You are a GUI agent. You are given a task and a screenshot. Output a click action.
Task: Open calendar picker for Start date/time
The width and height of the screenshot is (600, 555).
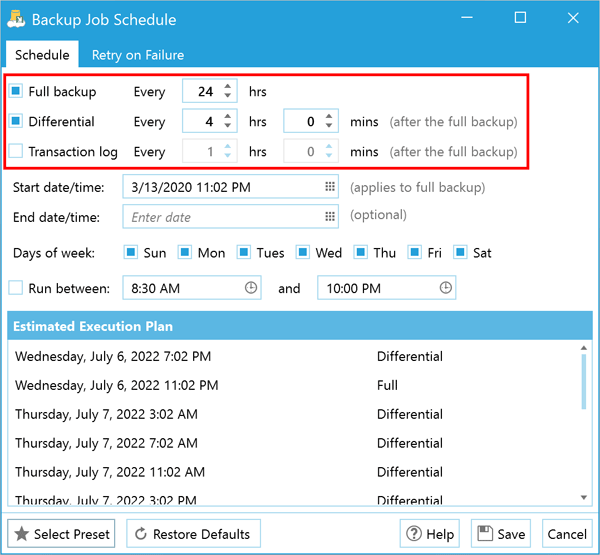[x=330, y=187]
